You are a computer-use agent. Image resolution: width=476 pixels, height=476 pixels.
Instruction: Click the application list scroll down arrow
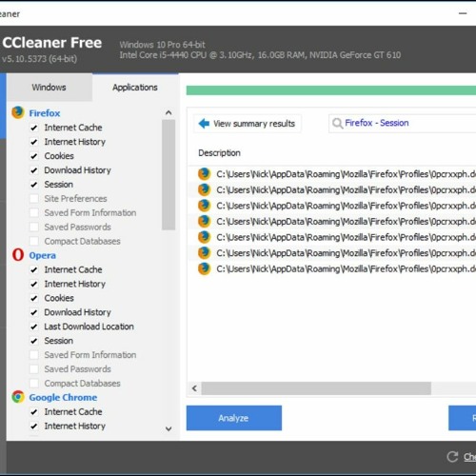click(x=169, y=429)
